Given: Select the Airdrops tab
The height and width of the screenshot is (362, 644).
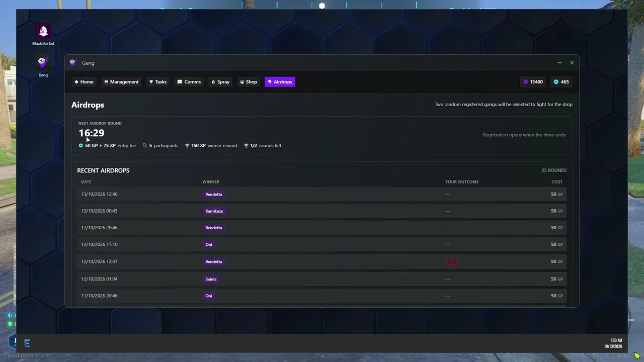Looking at the screenshot, I should tap(280, 82).
